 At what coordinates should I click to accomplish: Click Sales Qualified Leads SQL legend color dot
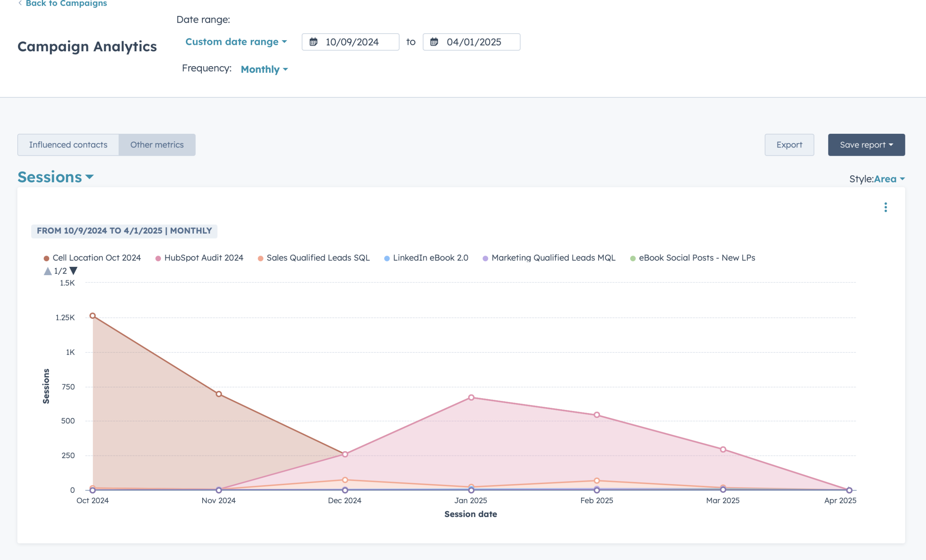260,258
